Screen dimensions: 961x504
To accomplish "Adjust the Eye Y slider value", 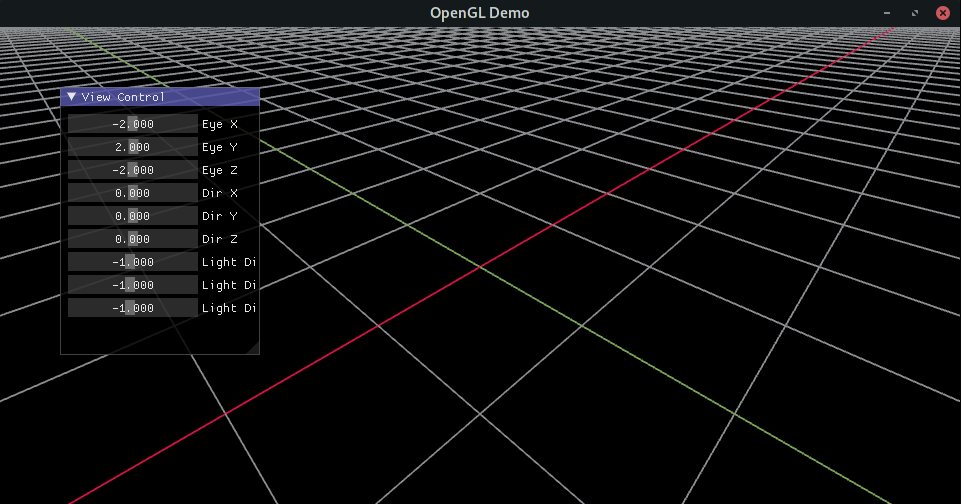I will pyautogui.click(x=133, y=147).
